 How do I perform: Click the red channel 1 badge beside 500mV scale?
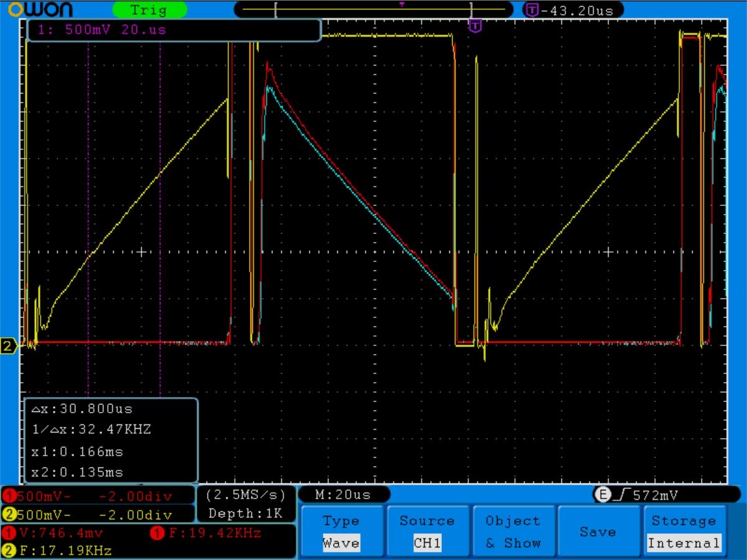point(9,496)
